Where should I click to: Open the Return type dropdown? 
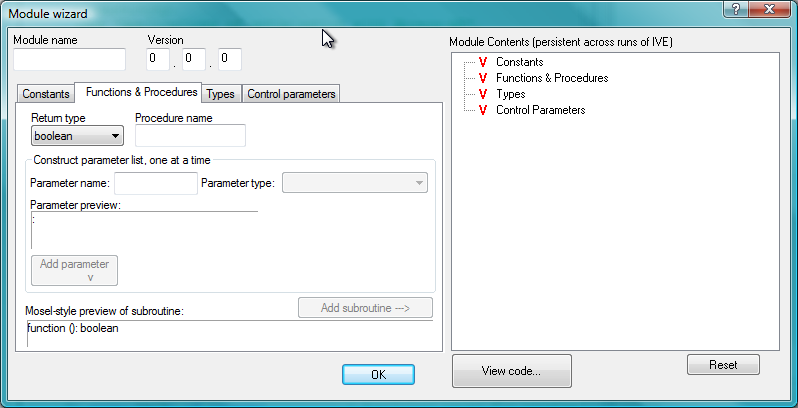pos(77,136)
